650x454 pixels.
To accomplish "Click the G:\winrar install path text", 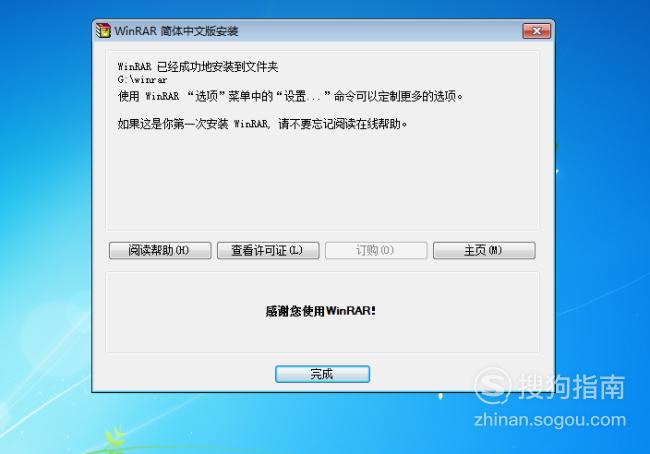I will pyautogui.click(x=142, y=79).
